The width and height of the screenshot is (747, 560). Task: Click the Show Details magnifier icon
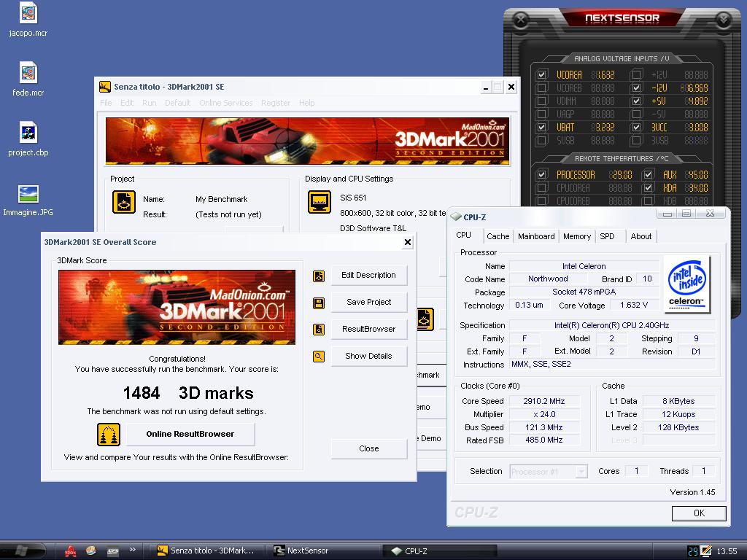pos(319,356)
